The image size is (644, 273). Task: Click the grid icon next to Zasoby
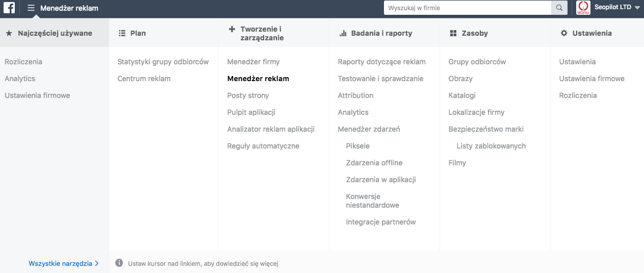click(x=453, y=33)
